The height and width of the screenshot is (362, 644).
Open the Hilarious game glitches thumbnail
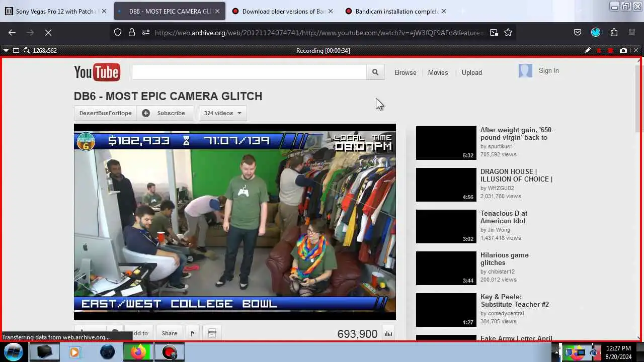[x=446, y=268]
